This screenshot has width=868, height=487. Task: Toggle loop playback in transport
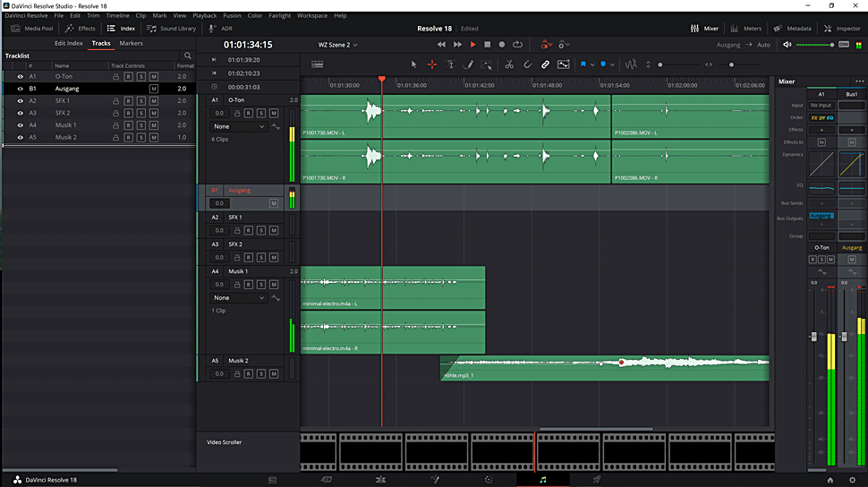(x=517, y=45)
